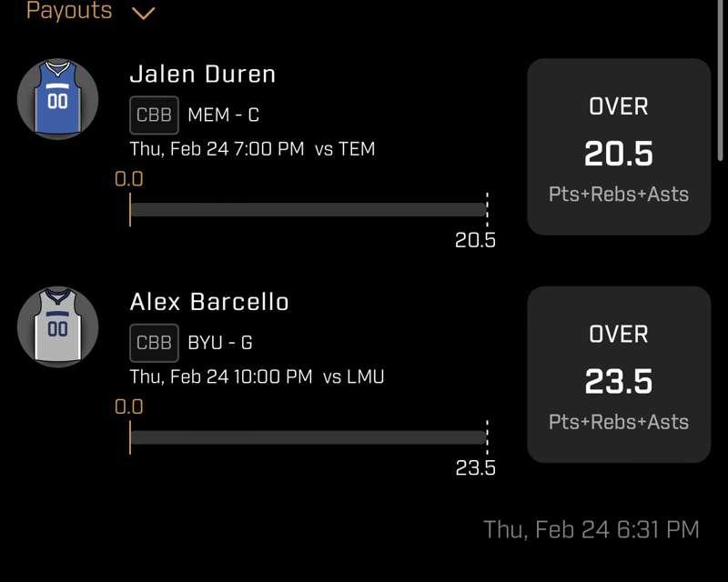This screenshot has width=728, height=582.
Task: Select the CBB badge under Jalen Duren
Action: 154,115
